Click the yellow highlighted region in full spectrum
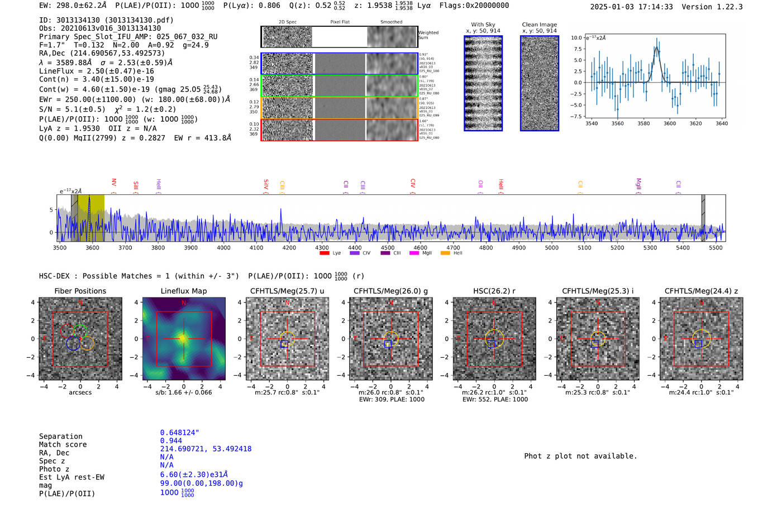 [91, 218]
